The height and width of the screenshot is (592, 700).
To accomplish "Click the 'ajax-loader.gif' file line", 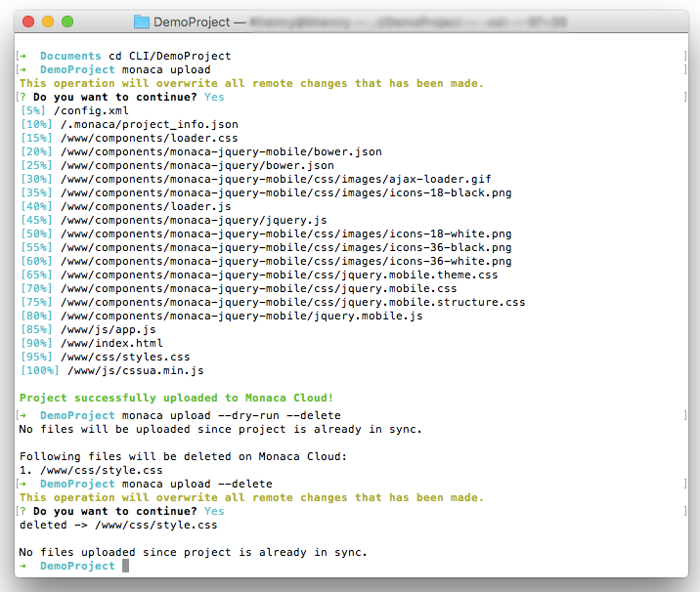I will [256, 179].
